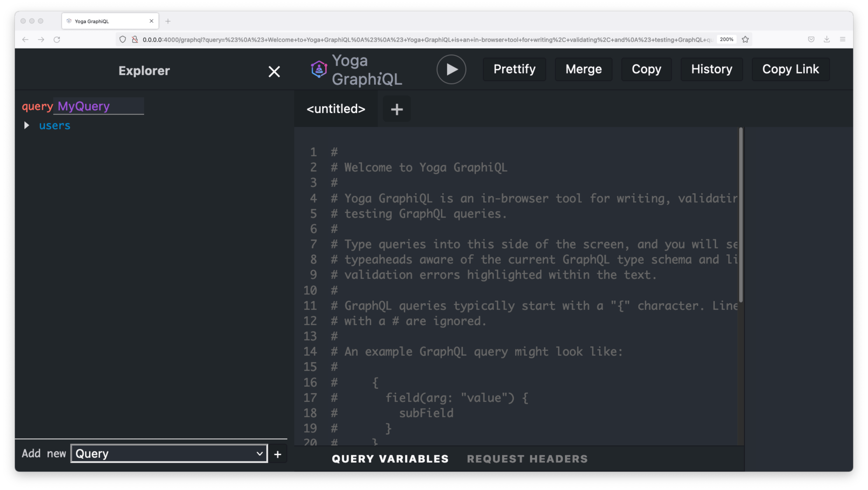Click the 'subField' line in editor

(426, 413)
